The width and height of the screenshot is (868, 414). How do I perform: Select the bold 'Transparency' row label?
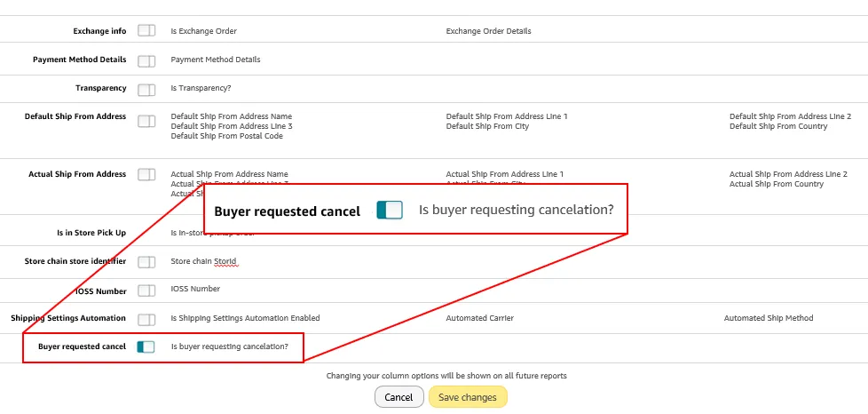(x=101, y=88)
